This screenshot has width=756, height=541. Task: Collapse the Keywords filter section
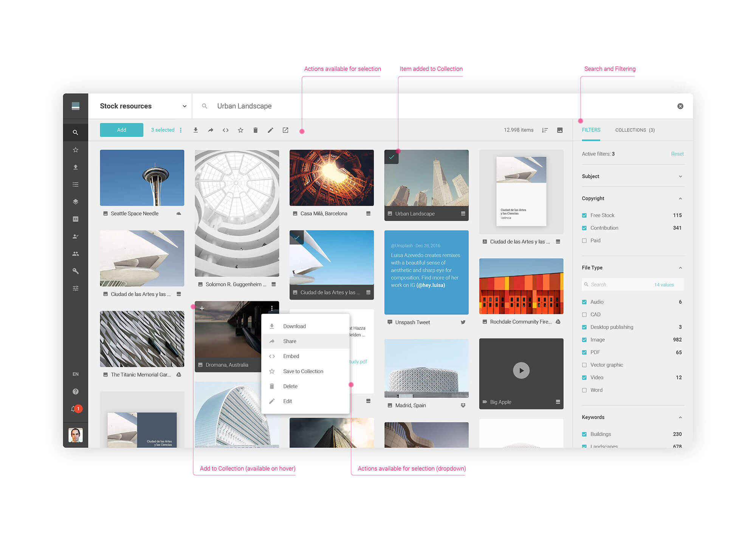680,417
